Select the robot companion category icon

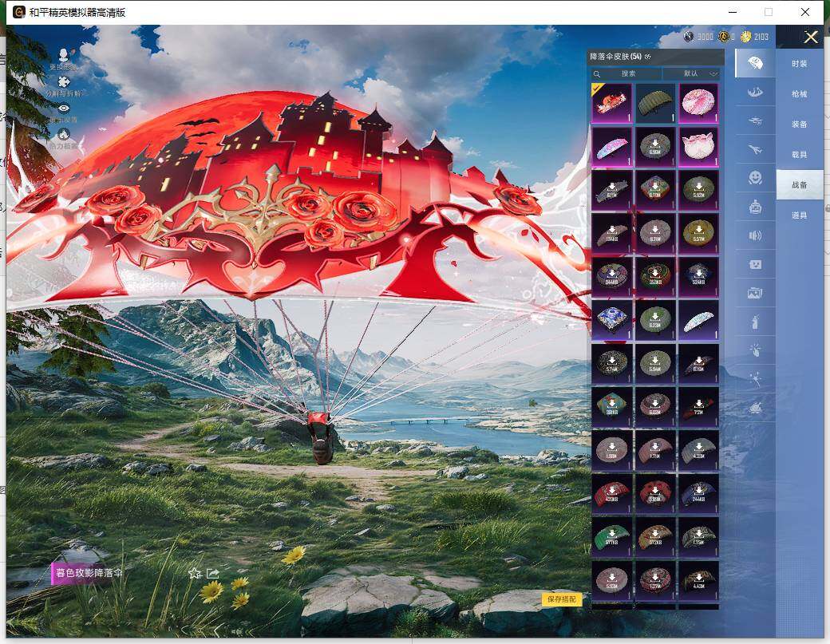pyautogui.click(x=755, y=207)
